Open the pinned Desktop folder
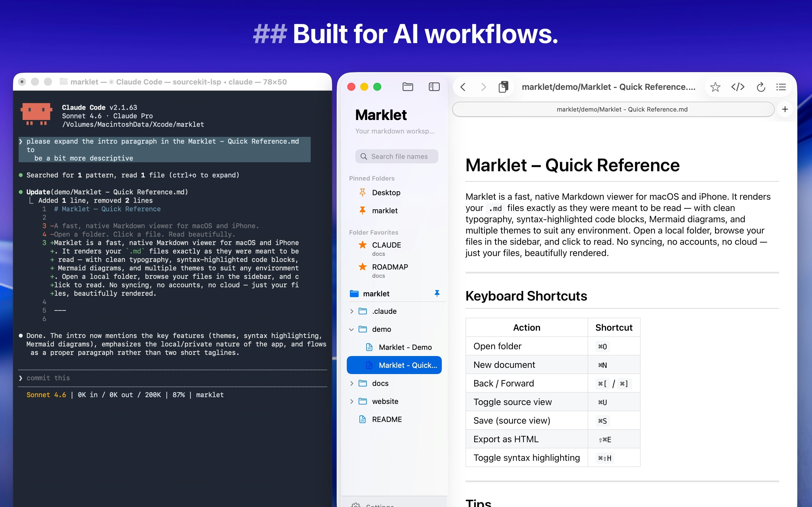 pyautogui.click(x=386, y=192)
